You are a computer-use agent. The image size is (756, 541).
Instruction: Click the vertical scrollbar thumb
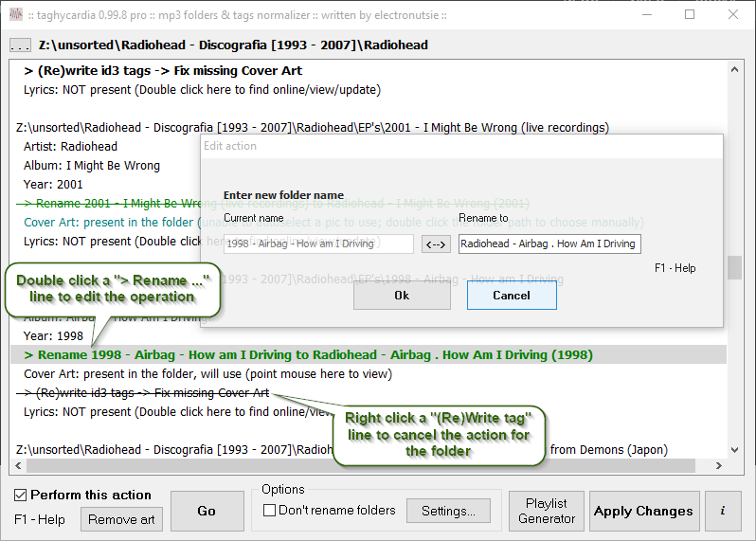(x=734, y=267)
